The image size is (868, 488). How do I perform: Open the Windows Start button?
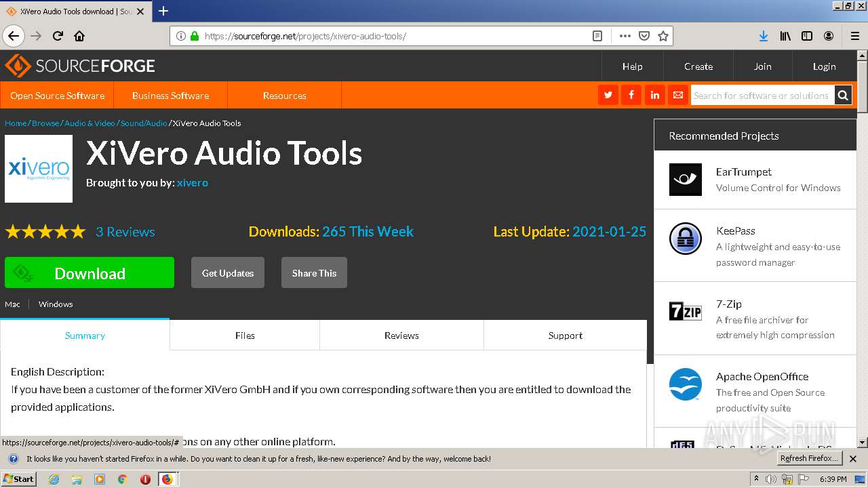point(18,479)
